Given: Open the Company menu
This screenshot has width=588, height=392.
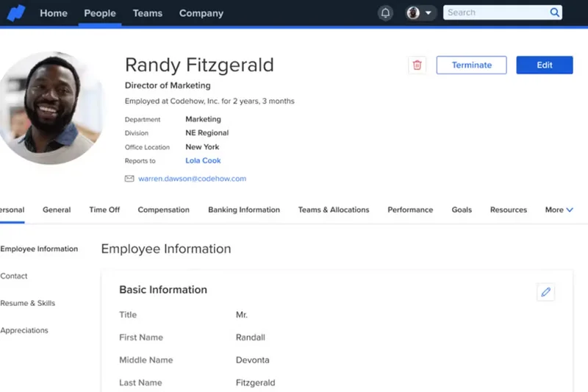Looking at the screenshot, I should 201,13.
